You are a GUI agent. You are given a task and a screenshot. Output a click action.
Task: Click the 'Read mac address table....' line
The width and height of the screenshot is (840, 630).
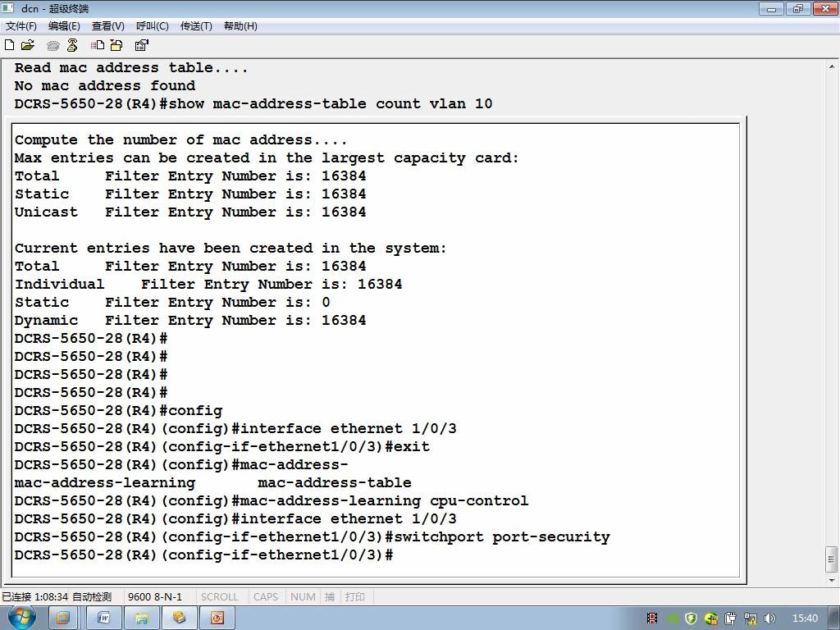click(131, 67)
